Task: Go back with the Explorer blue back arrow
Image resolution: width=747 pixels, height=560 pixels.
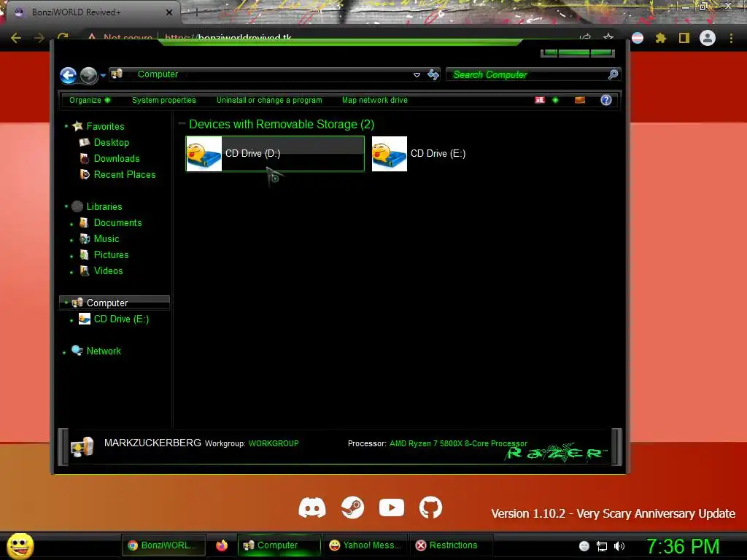Action: tap(68, 75)
